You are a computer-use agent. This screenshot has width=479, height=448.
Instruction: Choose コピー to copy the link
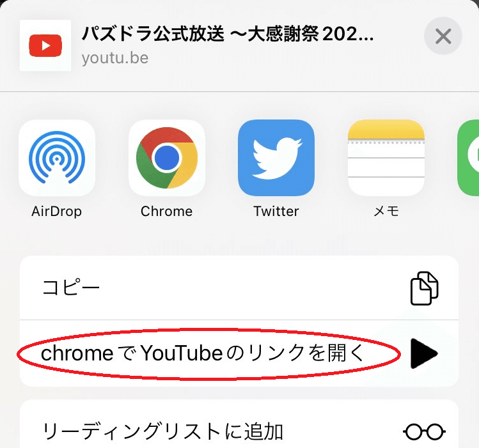pos(71,288)
